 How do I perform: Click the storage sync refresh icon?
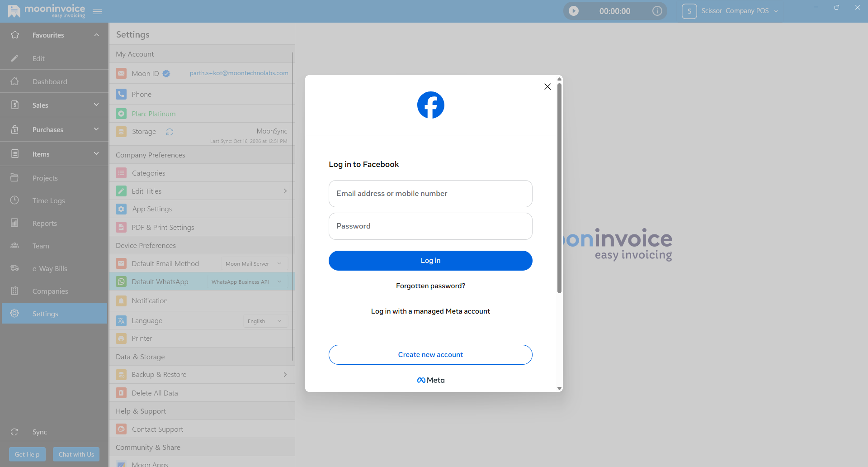click(170, 132)
